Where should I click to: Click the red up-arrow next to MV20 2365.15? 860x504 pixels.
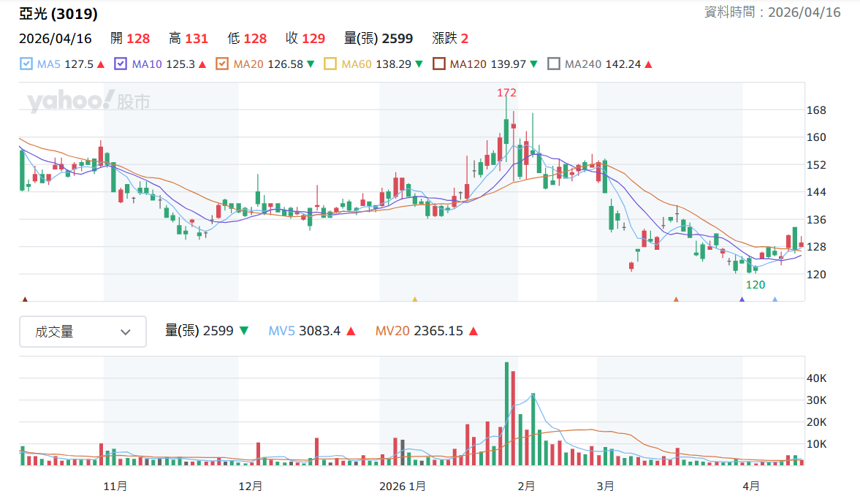(472, 330)
